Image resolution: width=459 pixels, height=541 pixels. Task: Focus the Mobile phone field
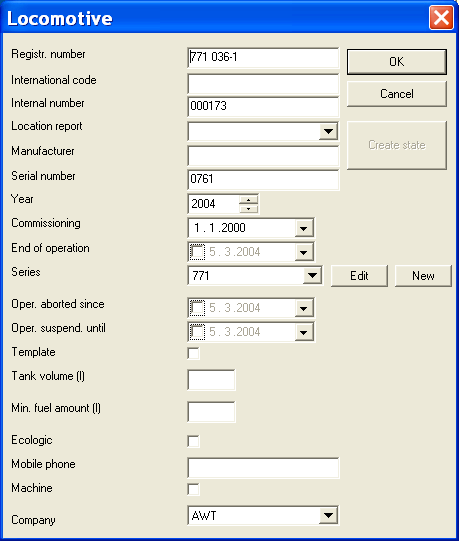263,468
